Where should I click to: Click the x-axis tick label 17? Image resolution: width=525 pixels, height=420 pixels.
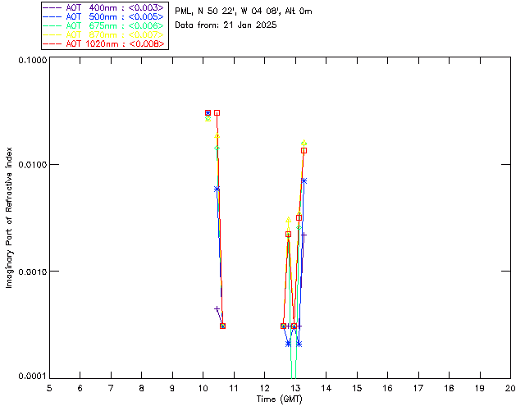coord(418,388)
